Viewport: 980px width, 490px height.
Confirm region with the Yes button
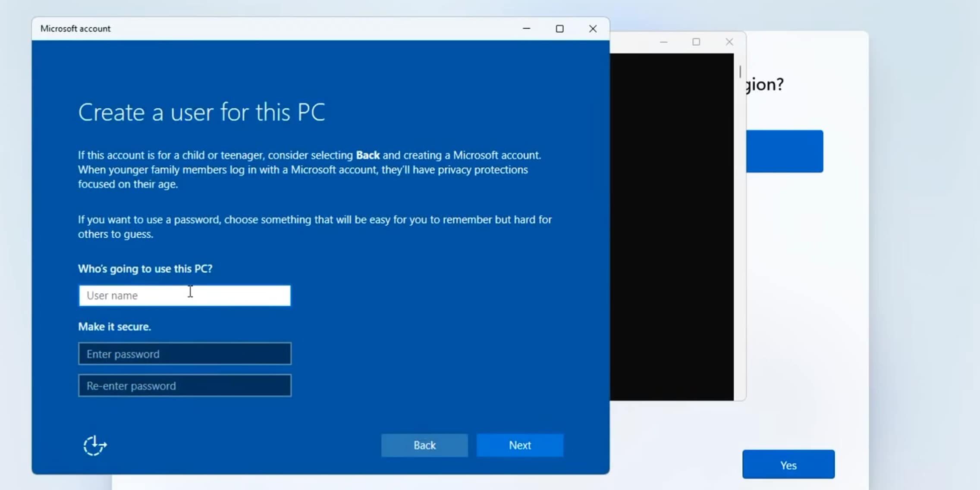[x=788, y=465]
